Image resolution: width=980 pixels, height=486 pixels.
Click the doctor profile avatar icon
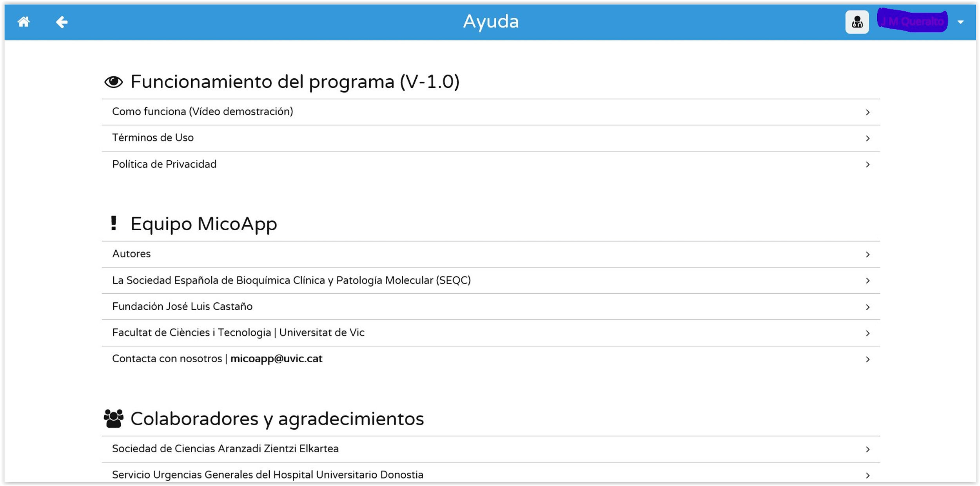click(x=857, y=22)
